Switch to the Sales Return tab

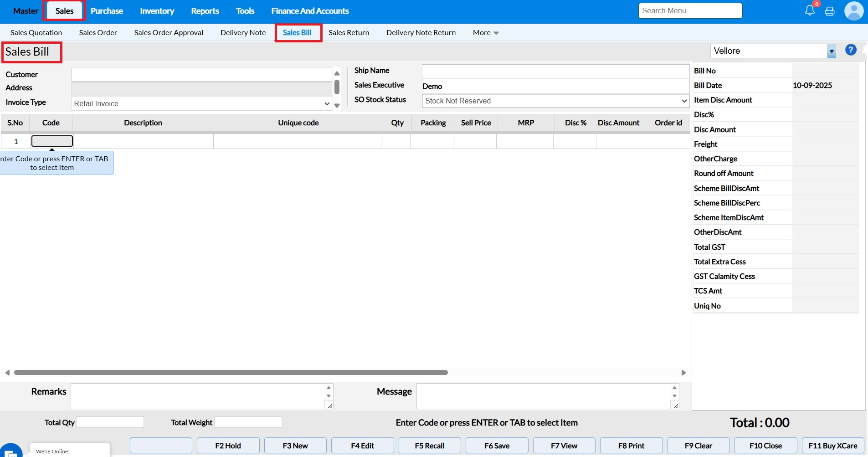tap(349, 33)
